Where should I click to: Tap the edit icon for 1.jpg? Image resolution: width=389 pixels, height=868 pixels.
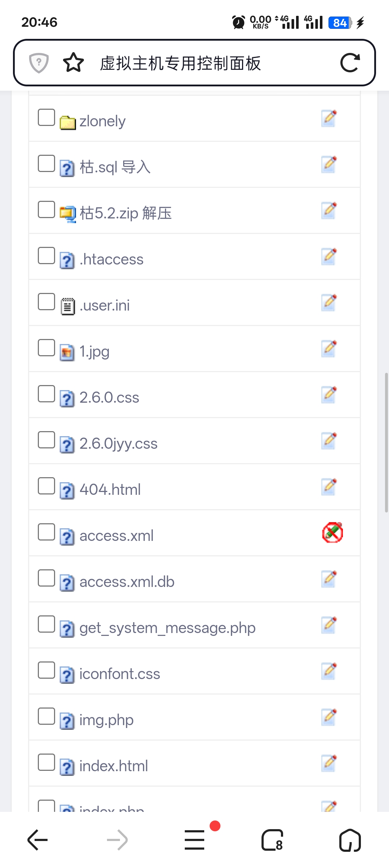click(328, 349)
